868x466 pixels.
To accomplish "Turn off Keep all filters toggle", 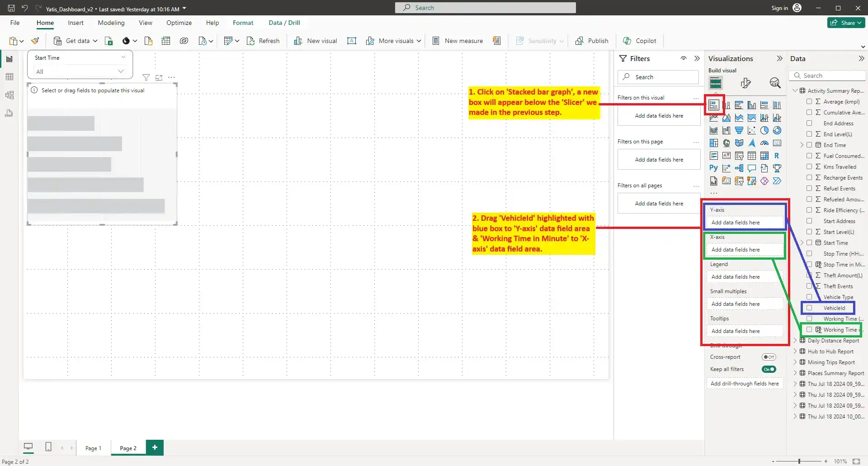I will (769, 369).
